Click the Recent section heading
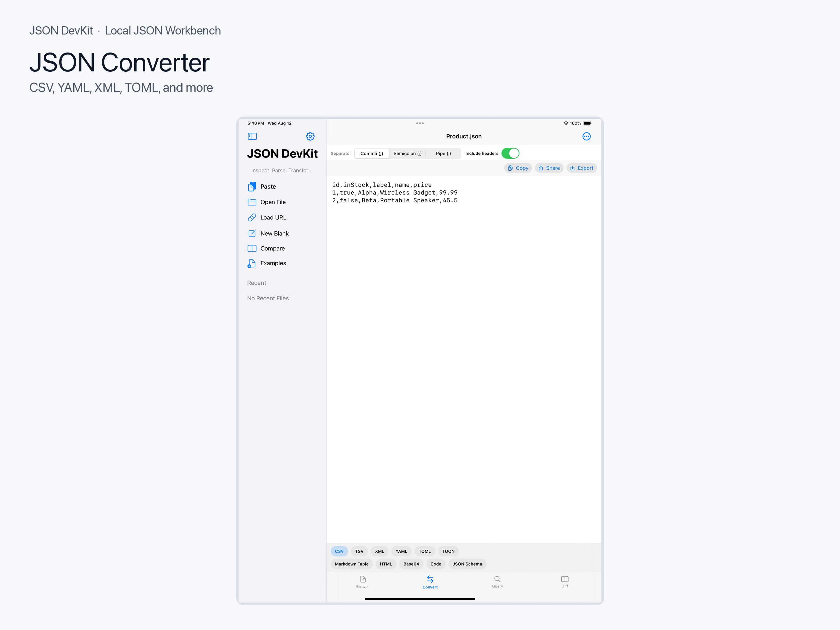Image resolution: width=840 pixels, height=630 pixels. (x=257, y=283)
